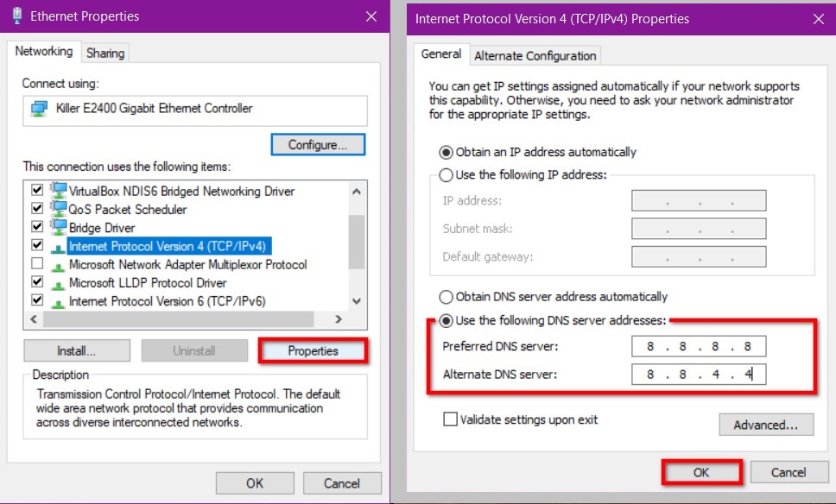This screenshot has width=836, height=504.
Task: Open the Advanced DNS settings
Action: [x=765, y=424]
